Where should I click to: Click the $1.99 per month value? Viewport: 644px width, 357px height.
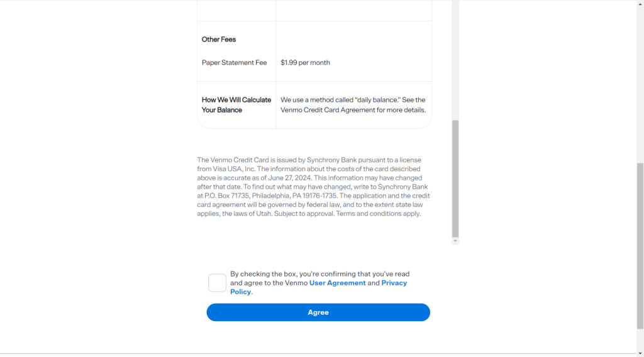click(x=305, y=62)
